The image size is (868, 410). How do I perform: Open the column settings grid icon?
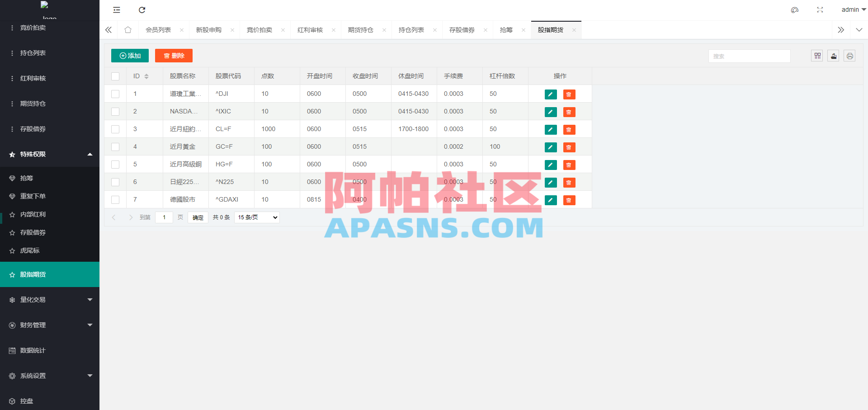(817, 56)
